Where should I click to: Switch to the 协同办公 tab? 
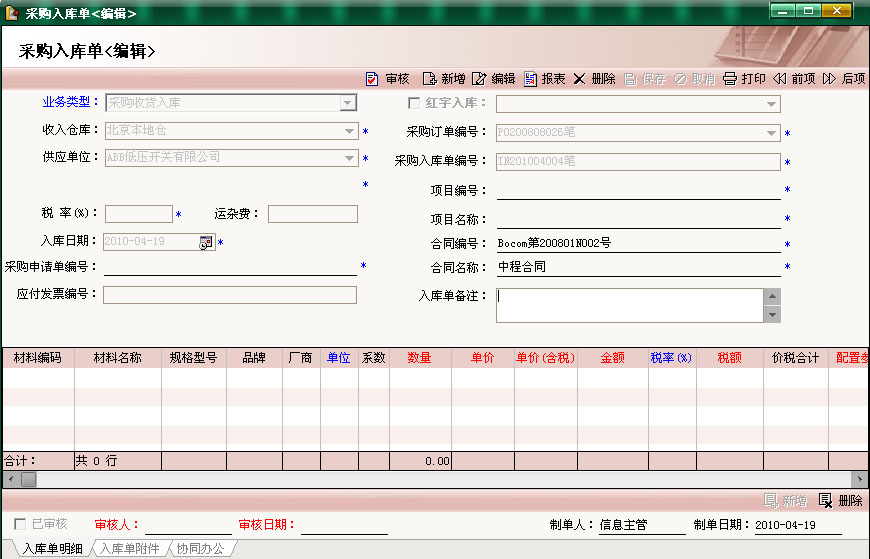201,548
